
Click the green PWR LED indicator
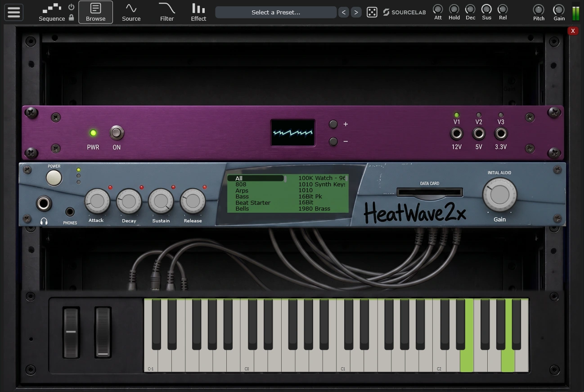click(93, 133)
